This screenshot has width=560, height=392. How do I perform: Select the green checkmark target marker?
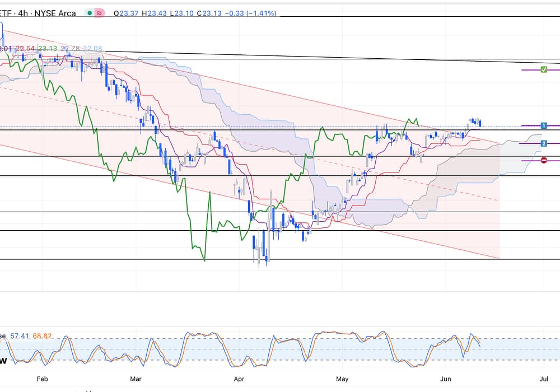pos(543,69)
